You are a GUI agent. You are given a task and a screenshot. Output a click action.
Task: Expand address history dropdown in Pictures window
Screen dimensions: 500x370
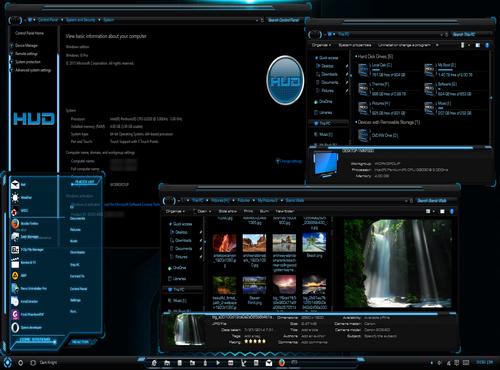tap(406, 201)
